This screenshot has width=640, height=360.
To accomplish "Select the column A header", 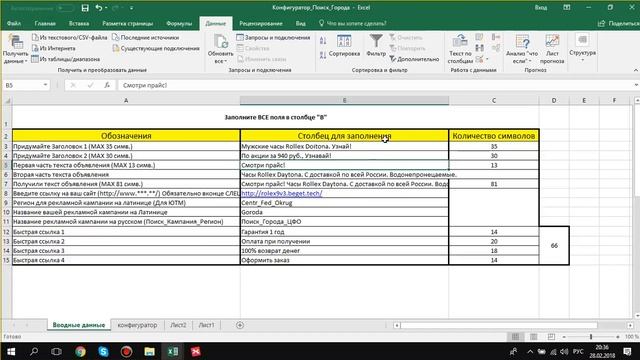I will (126, 100).
